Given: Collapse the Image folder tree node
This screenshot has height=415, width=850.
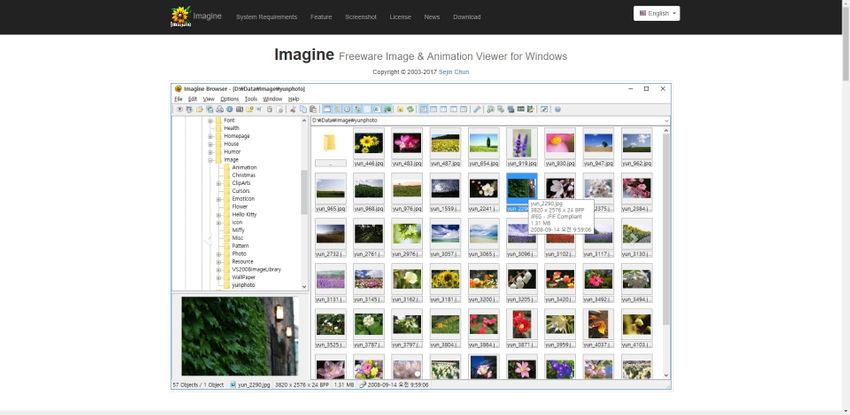Looking at the screenshot, I should (x=211, y=159).
